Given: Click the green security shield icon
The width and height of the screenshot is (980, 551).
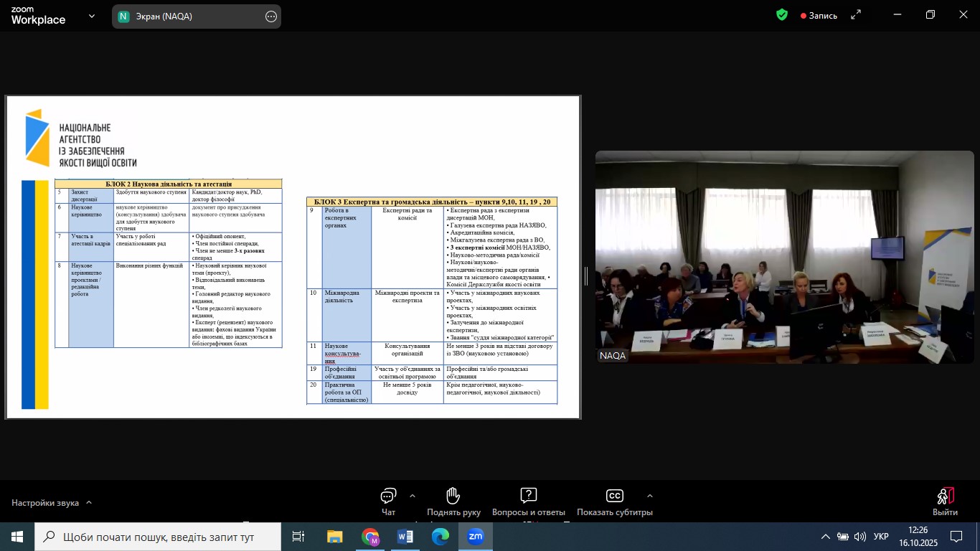Looking at the screenshot, I should 782,15.
